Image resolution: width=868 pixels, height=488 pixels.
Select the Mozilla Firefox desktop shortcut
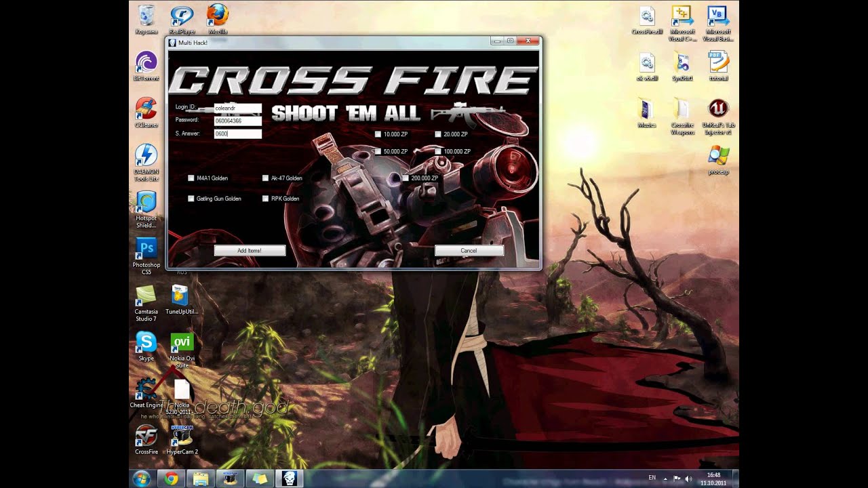click(x=218, y=20)
